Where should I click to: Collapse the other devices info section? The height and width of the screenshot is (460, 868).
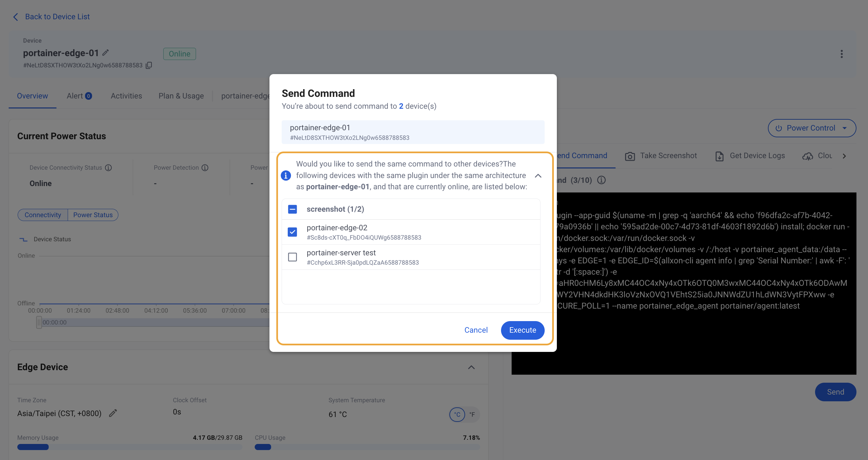[x=538, y=175]
